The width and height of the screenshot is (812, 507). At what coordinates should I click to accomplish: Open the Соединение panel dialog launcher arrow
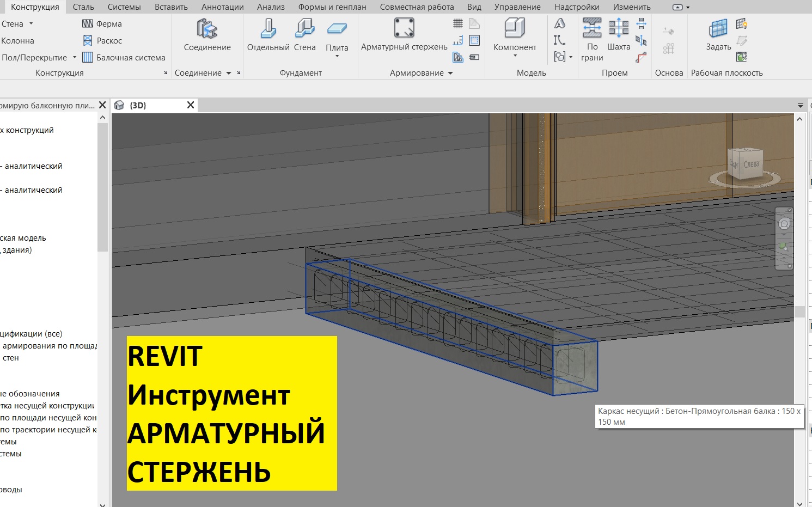(x=239, y=73)
